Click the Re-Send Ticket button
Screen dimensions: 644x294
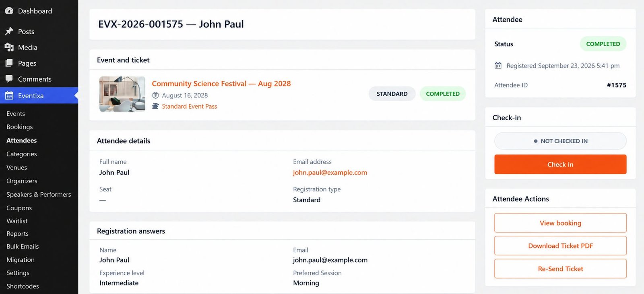click(560, 269)
